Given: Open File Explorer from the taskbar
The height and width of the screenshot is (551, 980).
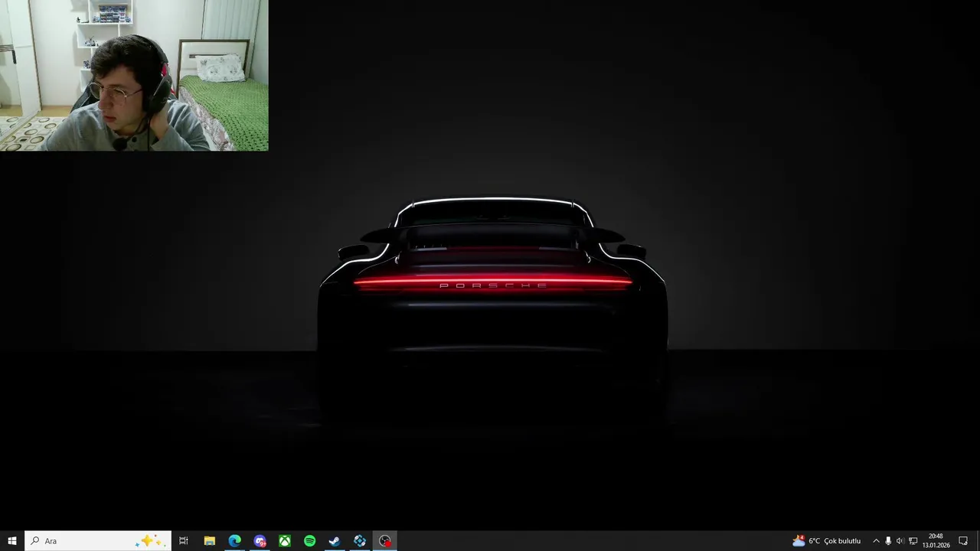Looking at the screenshot, I should 209,541.
